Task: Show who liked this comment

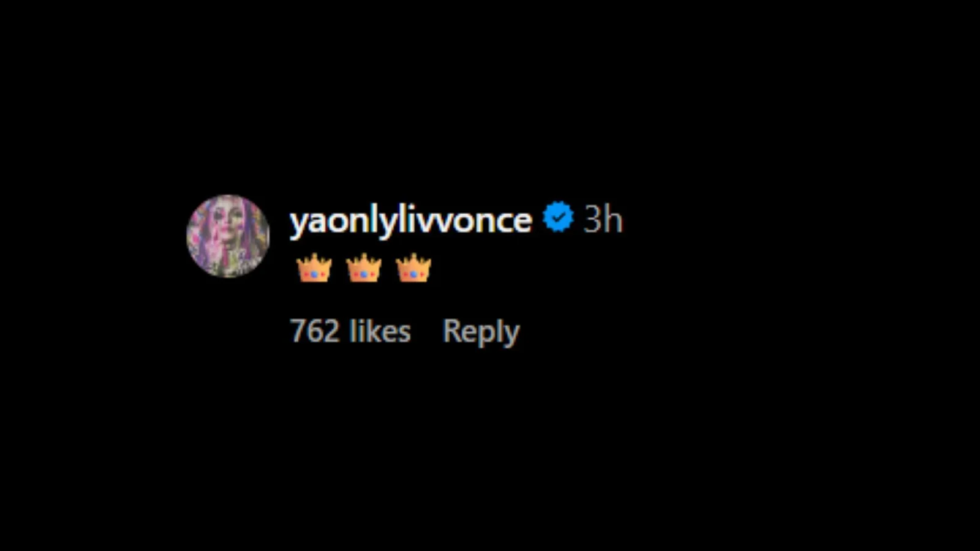Action: (350, 331)
